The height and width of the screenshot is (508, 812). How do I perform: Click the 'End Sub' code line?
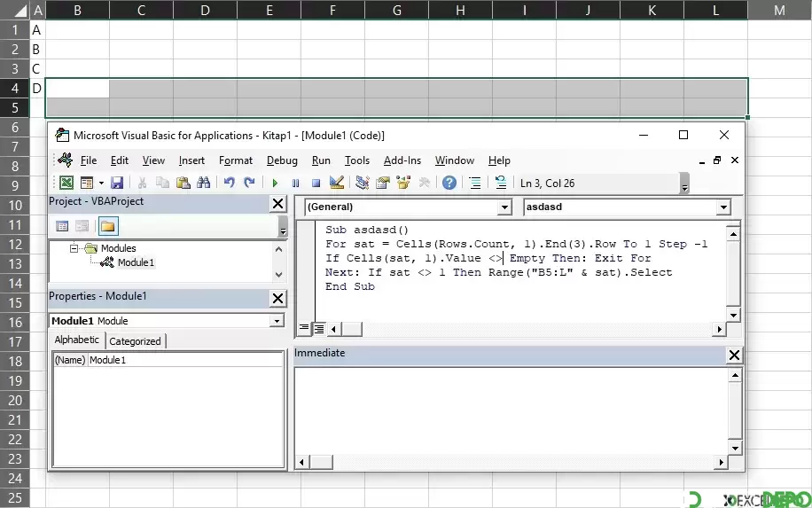349,286
